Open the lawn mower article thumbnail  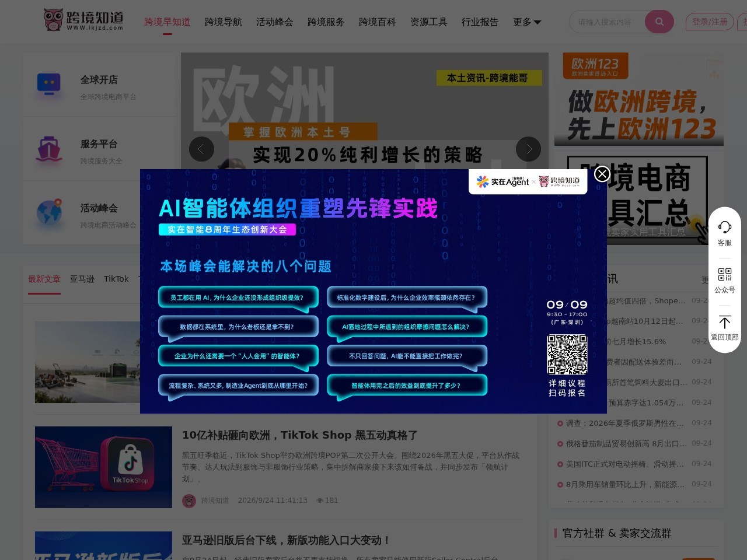pos(88,362)
